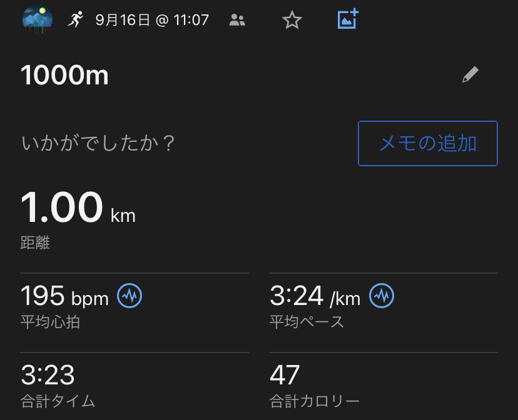Open the privacy people icon
Image resolution: width=518 pixels, height=420 pixels.
(237, 20)
